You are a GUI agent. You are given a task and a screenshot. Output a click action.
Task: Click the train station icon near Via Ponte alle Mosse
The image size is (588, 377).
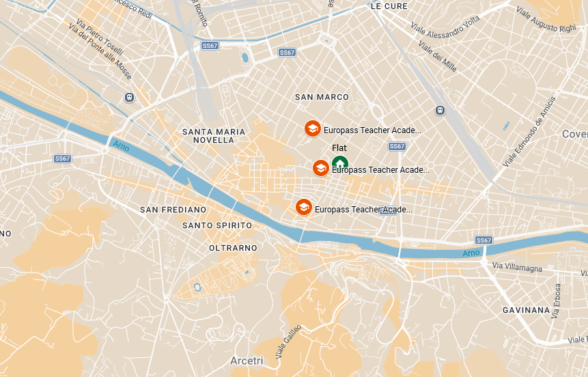click(x=129, y=98)
